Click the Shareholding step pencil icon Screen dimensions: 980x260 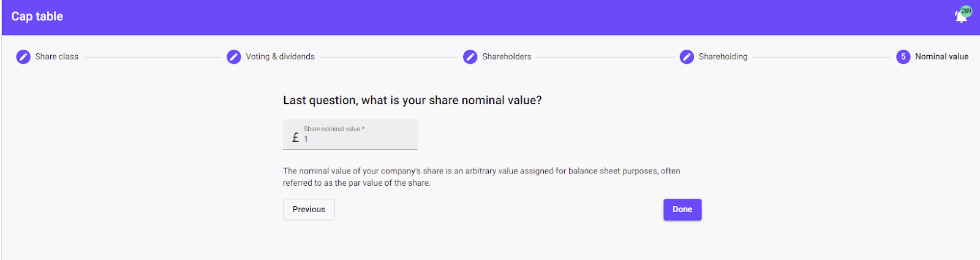tap(687, 57)
